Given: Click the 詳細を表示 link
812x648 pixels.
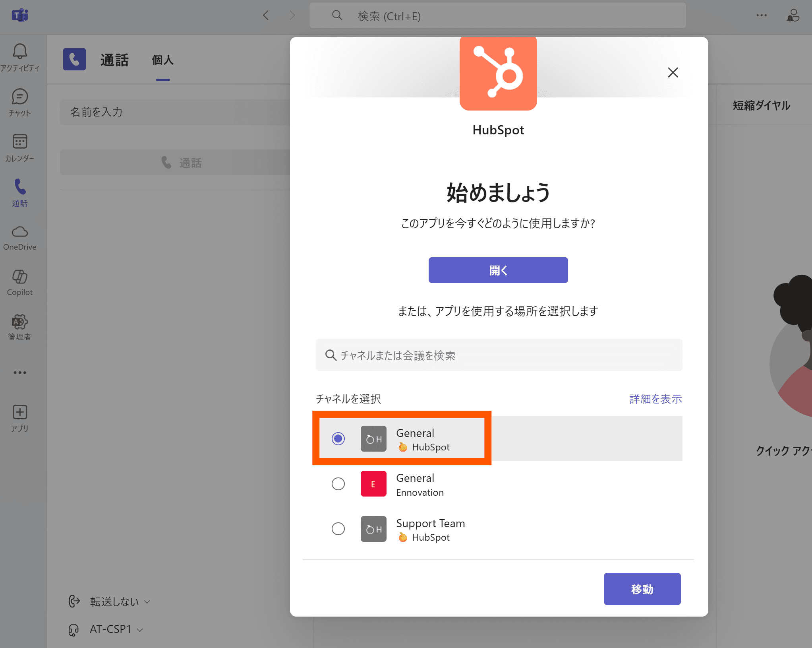Looking at the screenshot, I should [x=655, y=399].
